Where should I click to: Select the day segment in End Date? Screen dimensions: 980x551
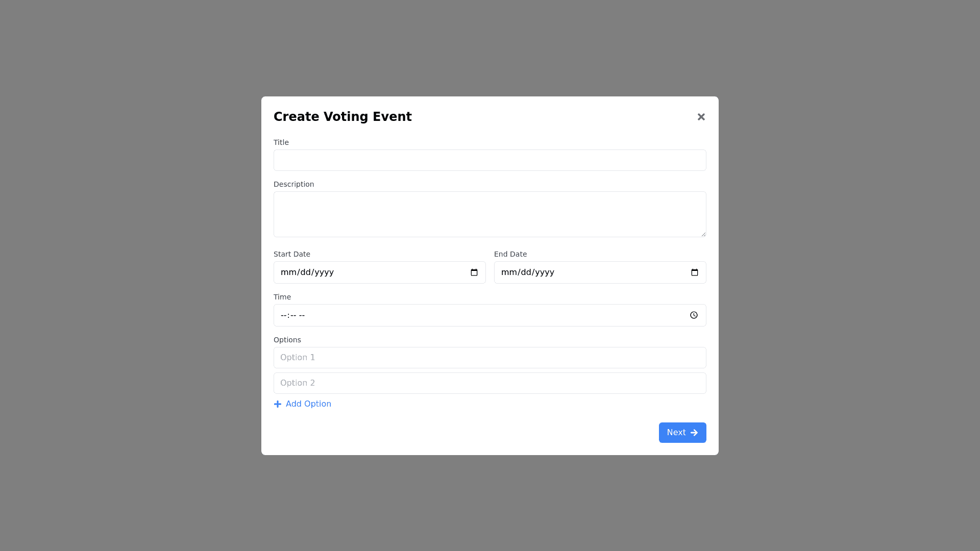(526, 272)
